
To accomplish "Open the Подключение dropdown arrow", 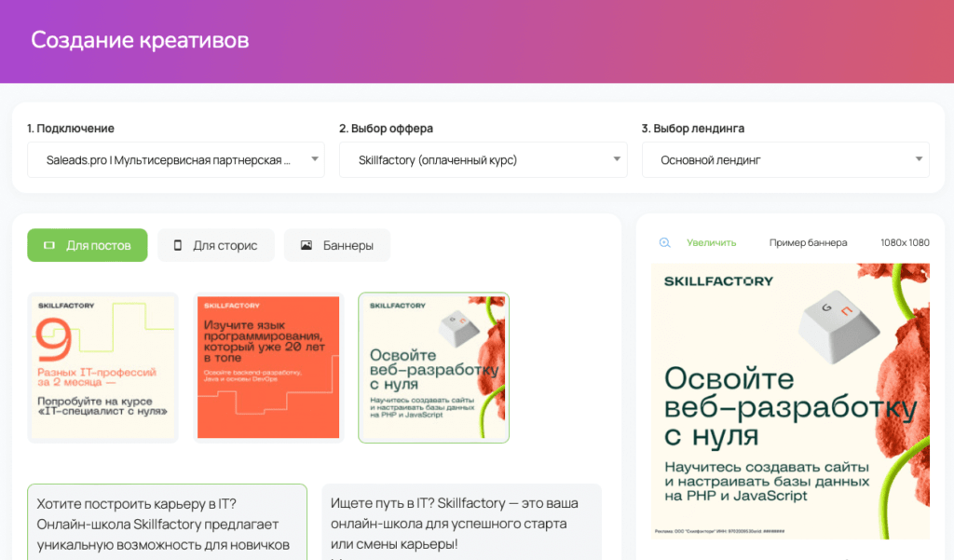I will 315,159.
